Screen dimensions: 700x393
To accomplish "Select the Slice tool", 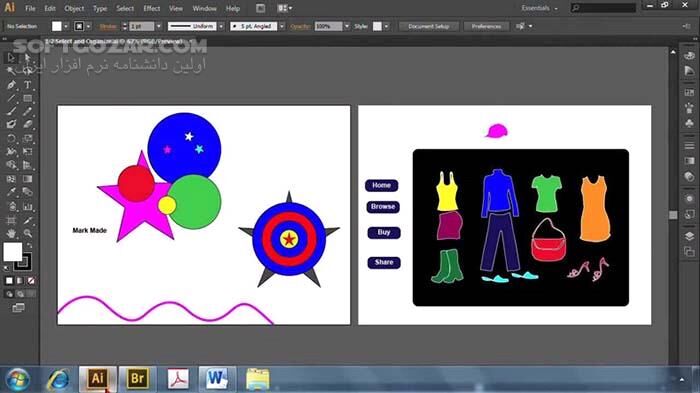I will click(28, 220).
